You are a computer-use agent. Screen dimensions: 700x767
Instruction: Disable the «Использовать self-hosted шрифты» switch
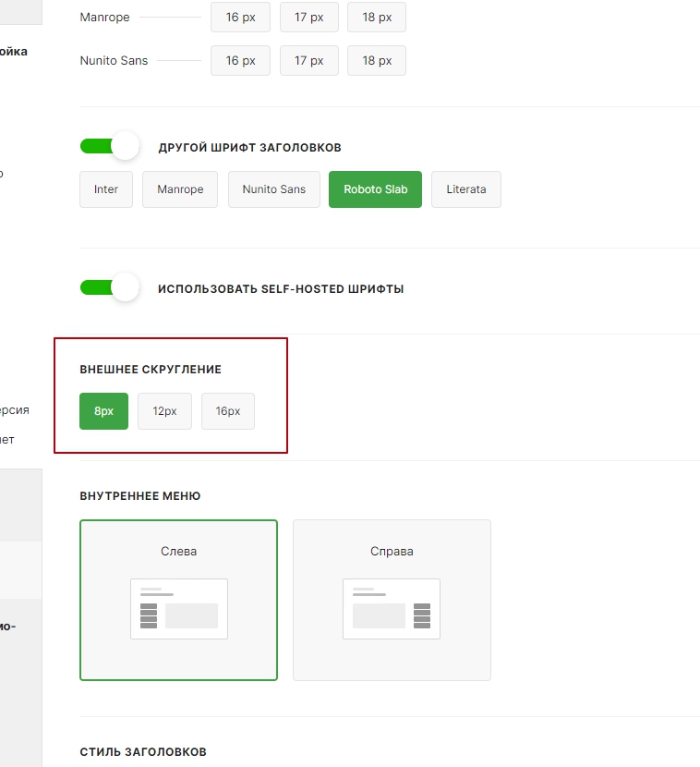109,287
